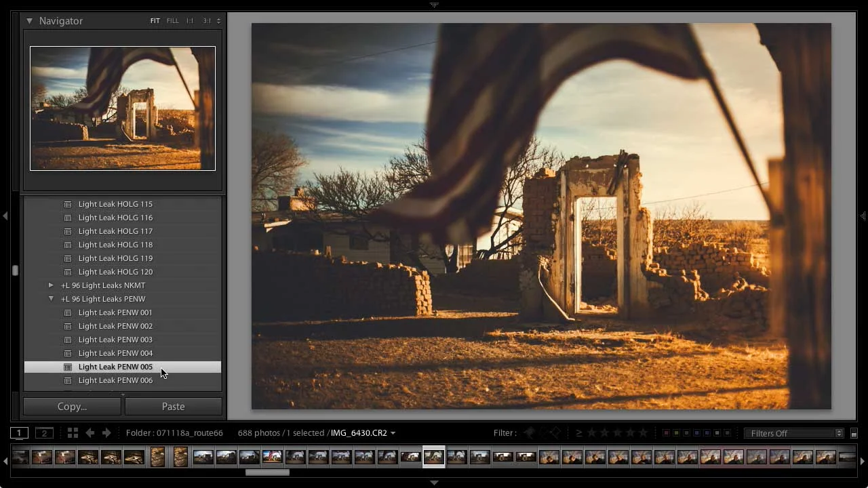Show left panel with left edge arrow
Image resolution: width=868 pixels, height=488 pixels.
pos(5,216)
